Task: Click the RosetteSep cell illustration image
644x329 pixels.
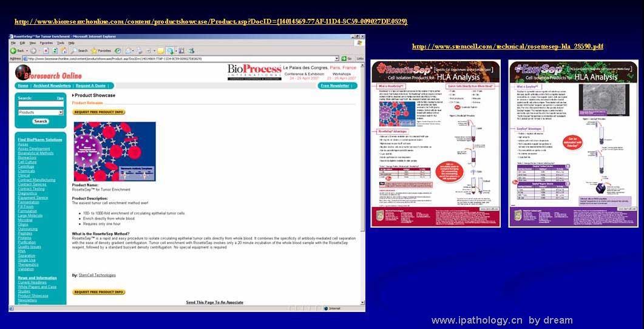Action: click(x=115, y=151)
